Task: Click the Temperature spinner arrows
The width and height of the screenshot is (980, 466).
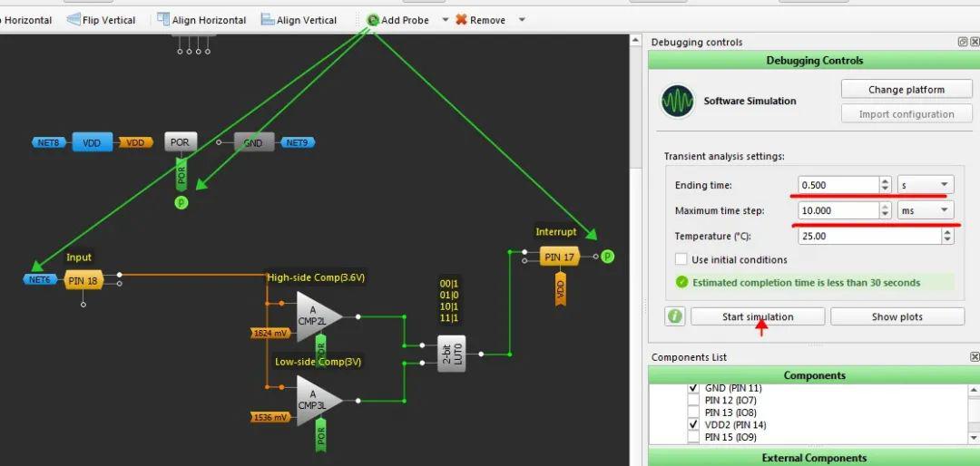Action: 948,236
